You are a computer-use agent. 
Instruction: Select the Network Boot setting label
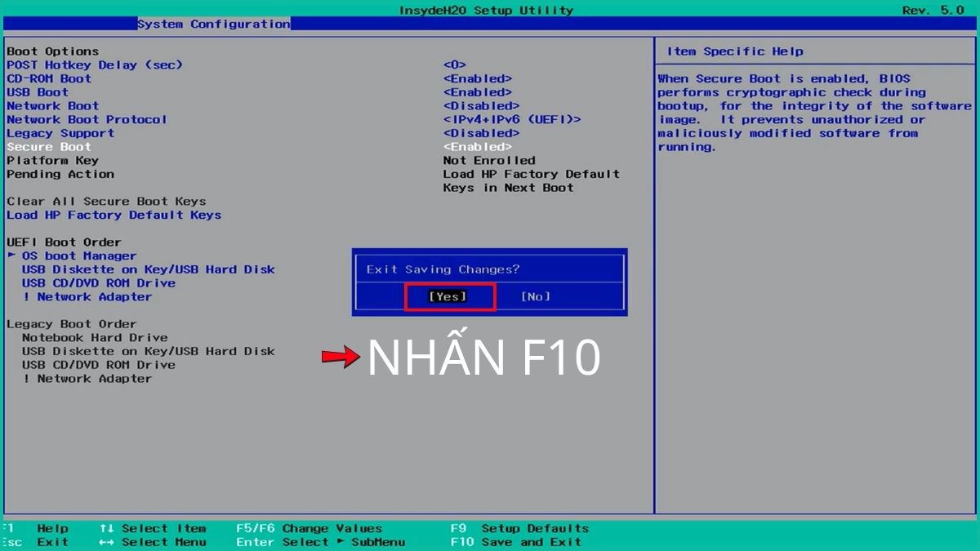53,106
